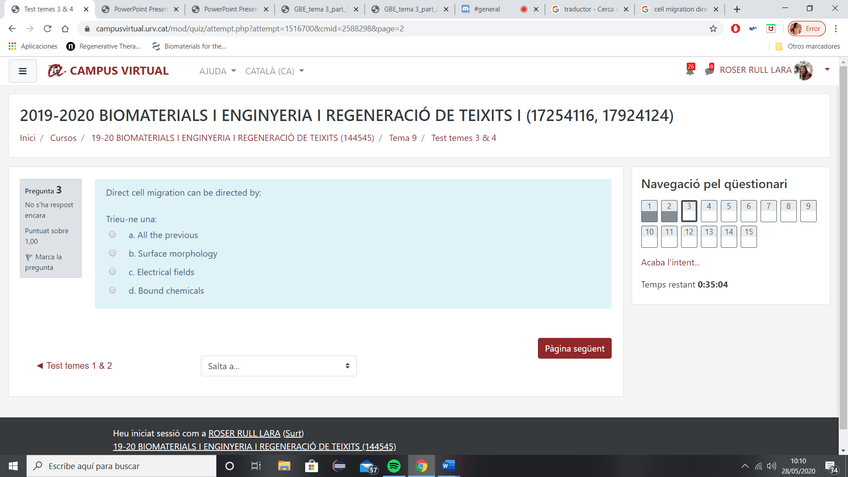
Task: Go back to Test temes 1 & 2
Action: [x=74, y=366]
